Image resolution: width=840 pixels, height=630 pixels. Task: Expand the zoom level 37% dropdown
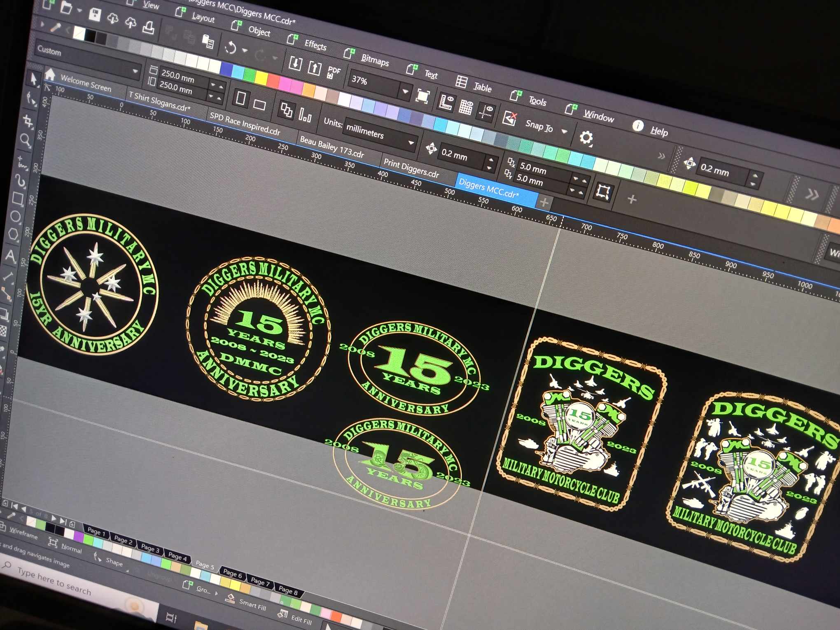pyautogui.click(x=405, y=92)
